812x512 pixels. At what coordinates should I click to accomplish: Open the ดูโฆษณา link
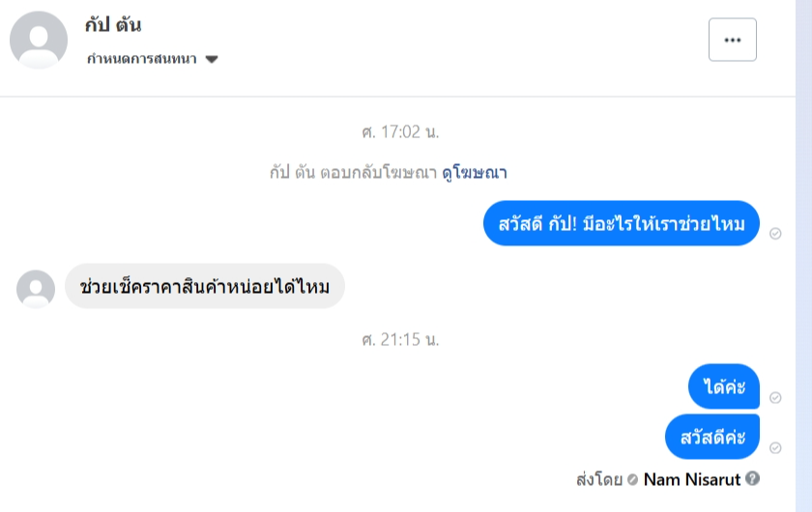[475, 173]
